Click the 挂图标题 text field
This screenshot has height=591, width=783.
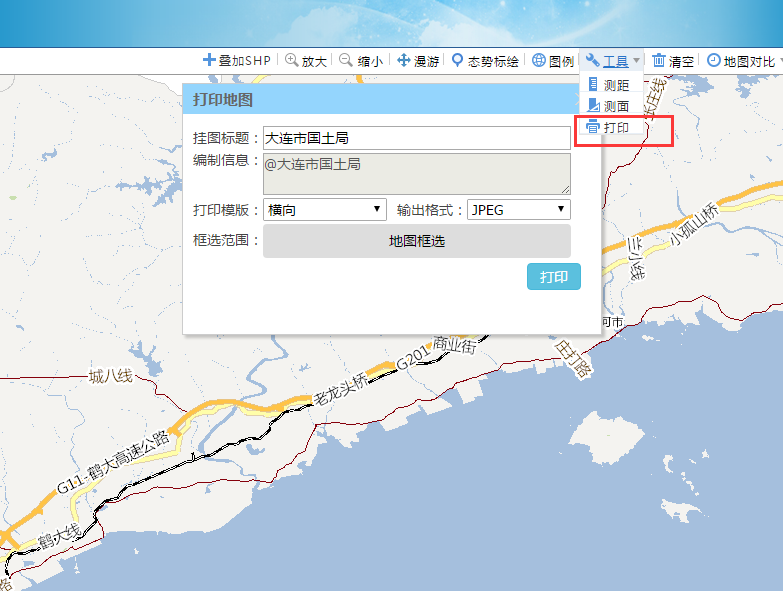[417, 138]
